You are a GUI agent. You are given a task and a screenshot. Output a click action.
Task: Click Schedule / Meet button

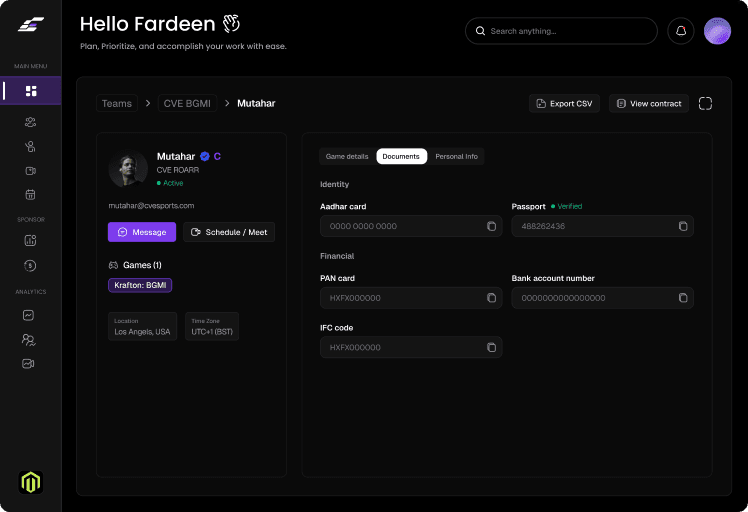[x=229, y=232]
